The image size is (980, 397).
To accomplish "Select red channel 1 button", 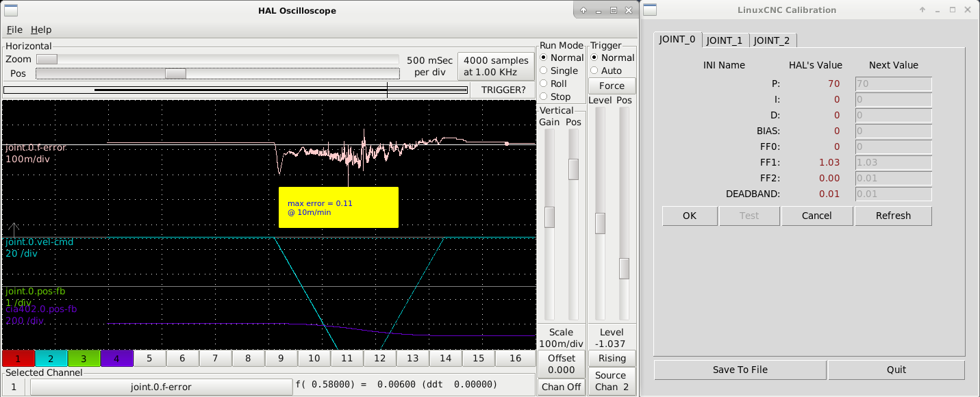I will (x=18, y=359).
